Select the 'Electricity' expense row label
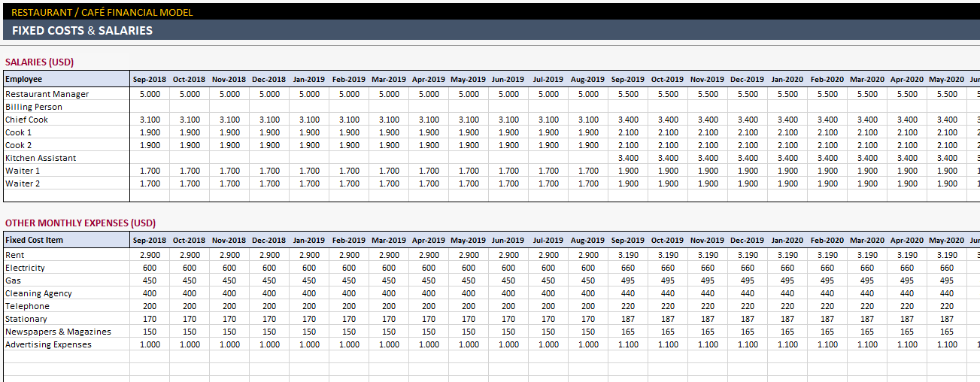 [x=25, y=268]
